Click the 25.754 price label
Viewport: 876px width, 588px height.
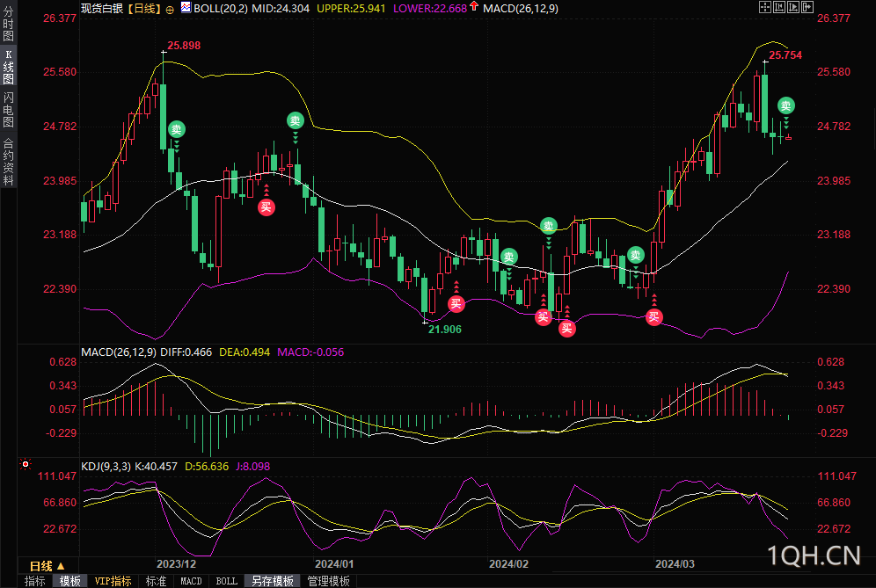(x=785, y=55)
